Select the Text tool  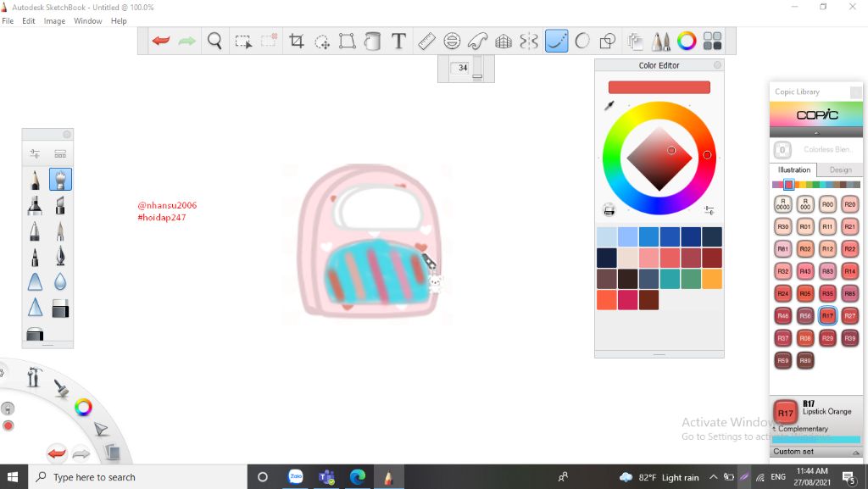click(x=398, y=41)
